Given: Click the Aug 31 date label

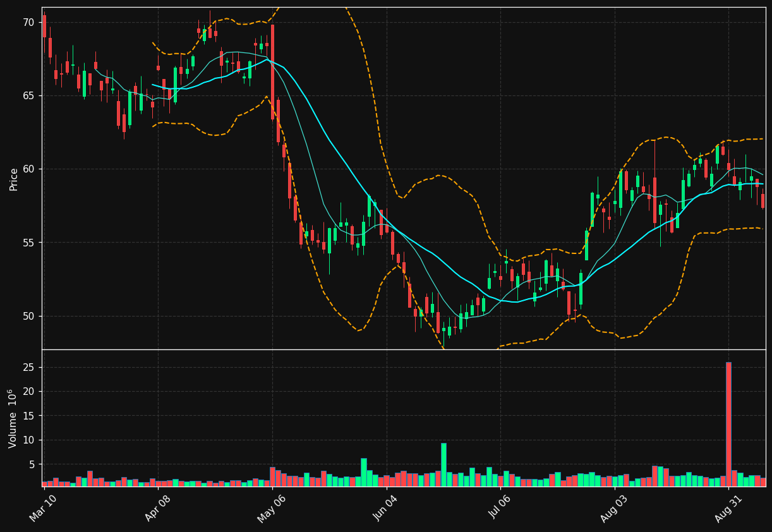Looking at the screenshot, I should 728,509.
